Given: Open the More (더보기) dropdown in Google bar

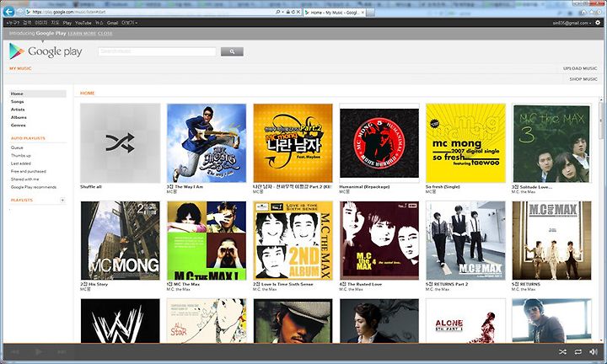Looking at the screenshot, I should click(x=129, y=23).
